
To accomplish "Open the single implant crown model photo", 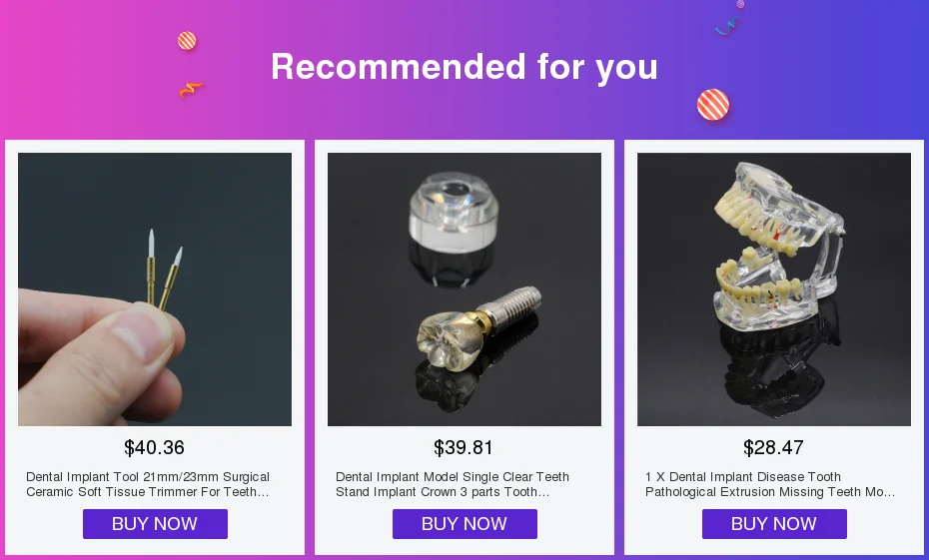I will pyautogui.click(x=464, y=289).
